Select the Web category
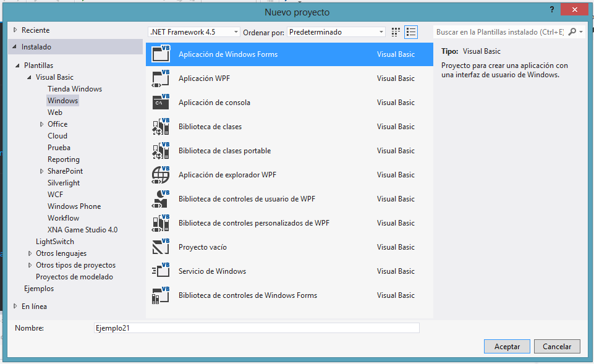 (x=55, y=112)
